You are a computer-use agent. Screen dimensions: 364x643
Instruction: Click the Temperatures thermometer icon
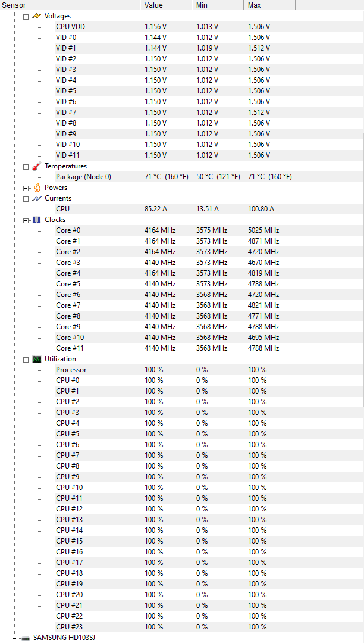pyautogui.click(x=37, y=166)
